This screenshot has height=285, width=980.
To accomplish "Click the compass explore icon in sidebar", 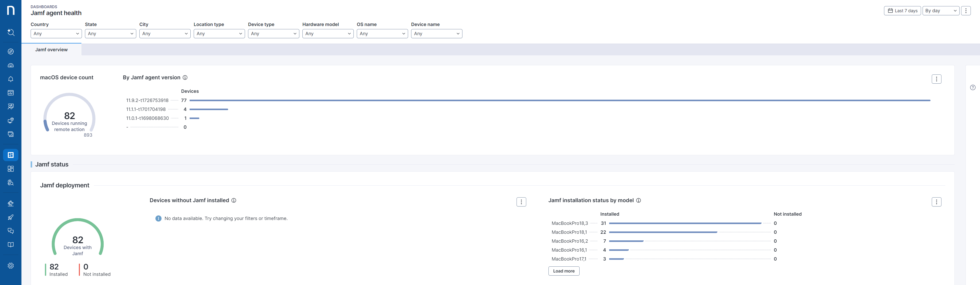I will (11, 52).
